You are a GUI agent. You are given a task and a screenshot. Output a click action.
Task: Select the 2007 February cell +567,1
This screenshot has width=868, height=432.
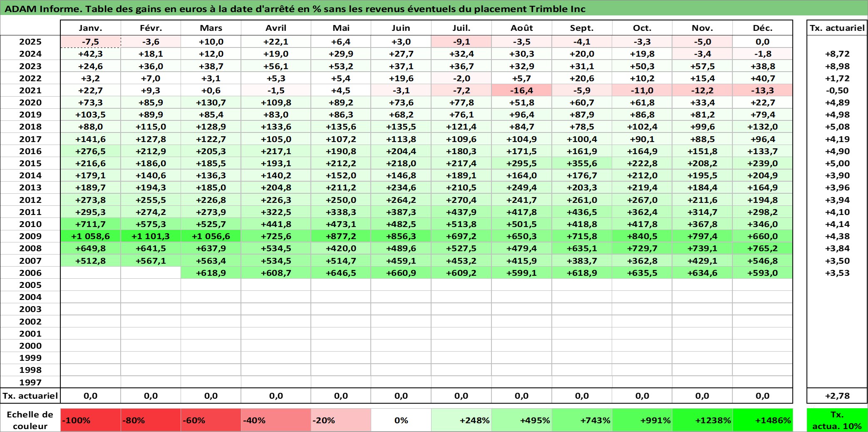151,261
